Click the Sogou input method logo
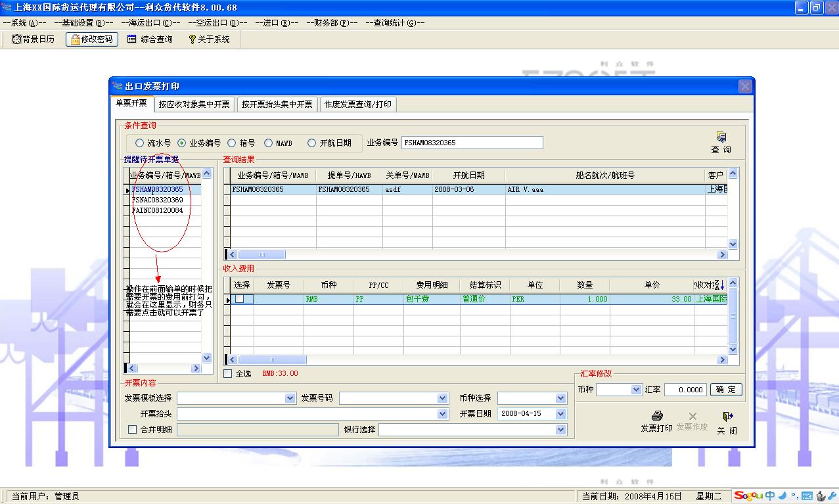The image size is (839, 504). 748,496
